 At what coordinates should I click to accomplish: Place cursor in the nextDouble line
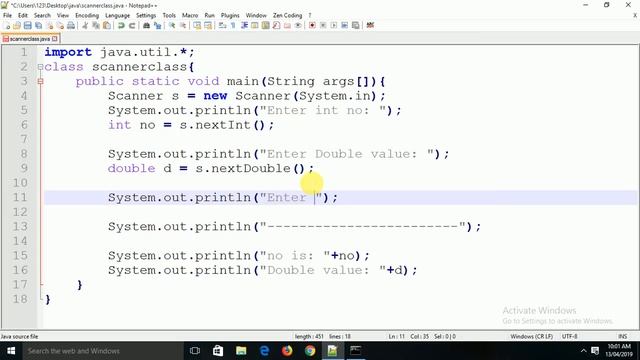[211, 169]
